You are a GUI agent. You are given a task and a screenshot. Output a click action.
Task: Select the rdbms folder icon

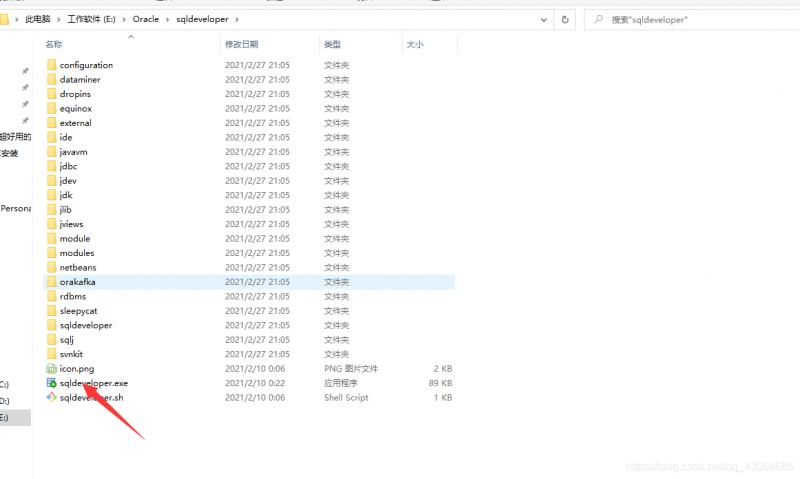52,296
